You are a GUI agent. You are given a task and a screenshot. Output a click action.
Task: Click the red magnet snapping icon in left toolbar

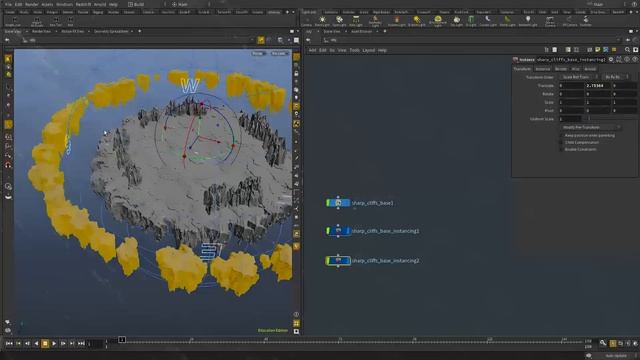pos(8,165)
